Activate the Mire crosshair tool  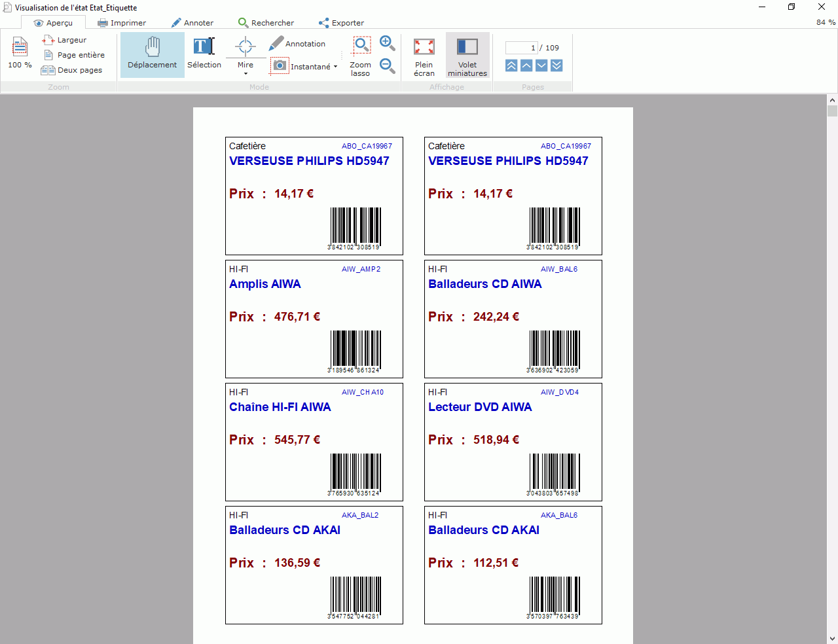coord(246,52)
